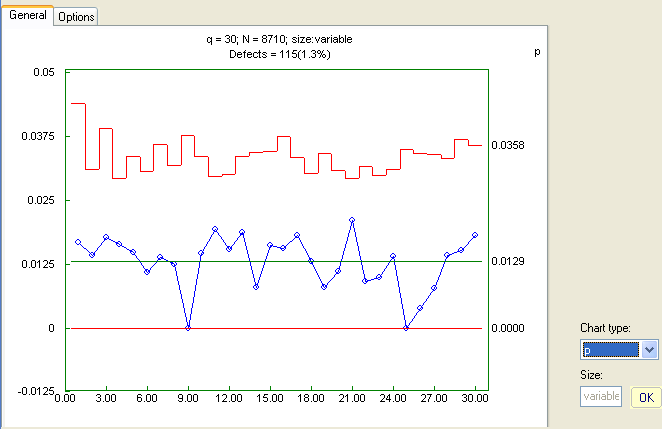Click the 'p' axis label at top right

tap(537, 49)
